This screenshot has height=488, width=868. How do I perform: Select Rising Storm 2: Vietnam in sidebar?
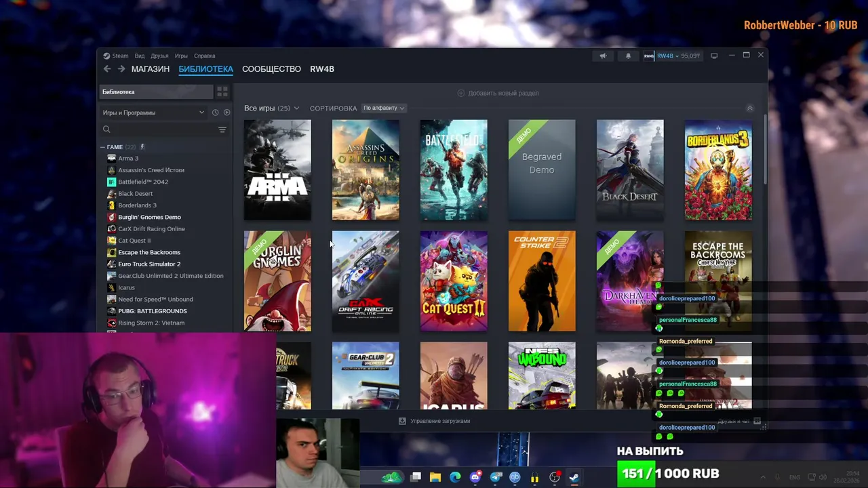151,323
